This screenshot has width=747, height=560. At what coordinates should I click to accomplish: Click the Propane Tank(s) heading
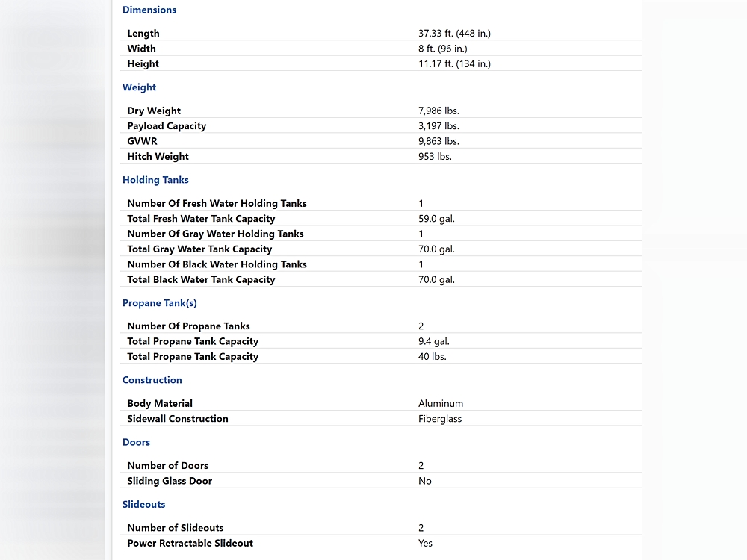click(159, 303)
